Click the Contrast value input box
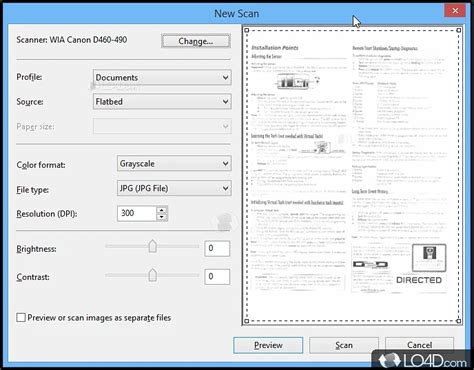474x370 pixels. click(217, 277)
